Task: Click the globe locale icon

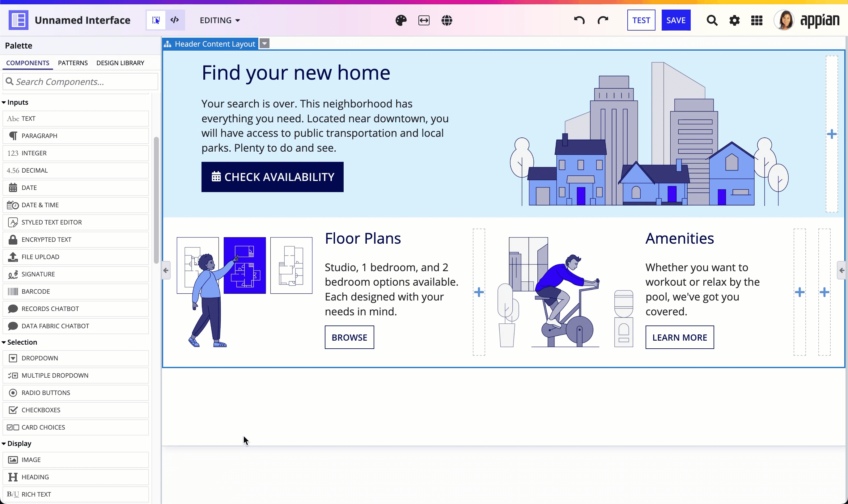Action: 447,20
